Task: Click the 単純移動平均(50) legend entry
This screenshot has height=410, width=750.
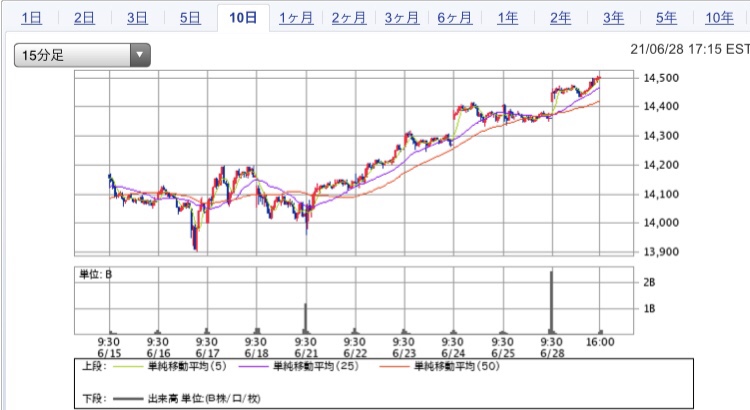Action: point(457,366)
